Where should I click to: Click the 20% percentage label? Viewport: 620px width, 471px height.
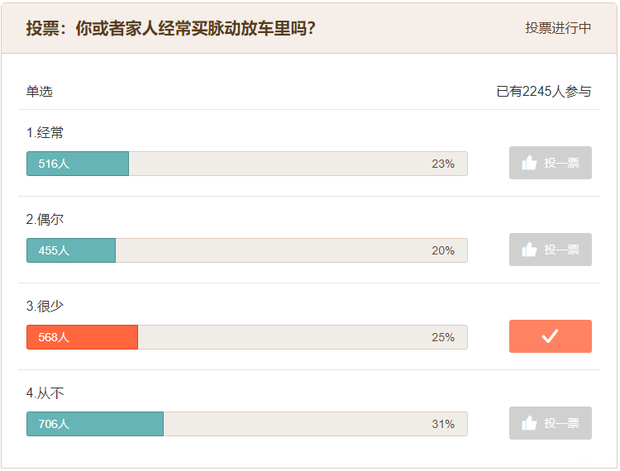(443, 251)
